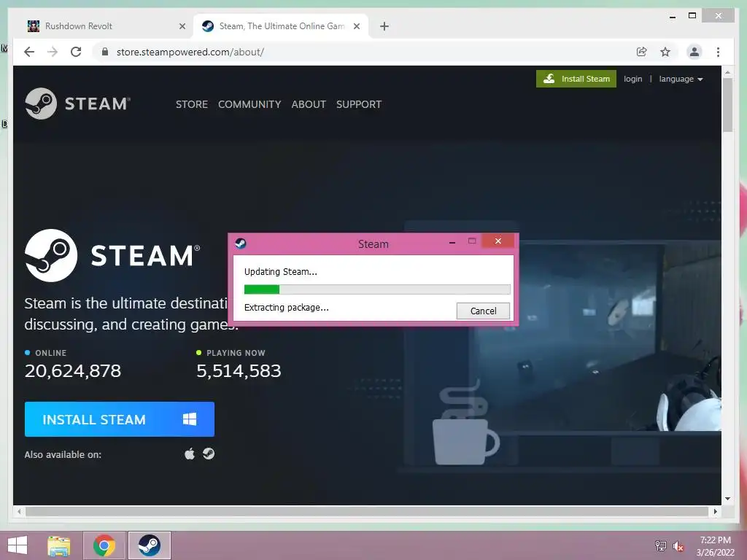Image resolution: width=747 pixels, height=560 pixels.
Task: Click the Apple macOS download icon
Action: [190, 454]
